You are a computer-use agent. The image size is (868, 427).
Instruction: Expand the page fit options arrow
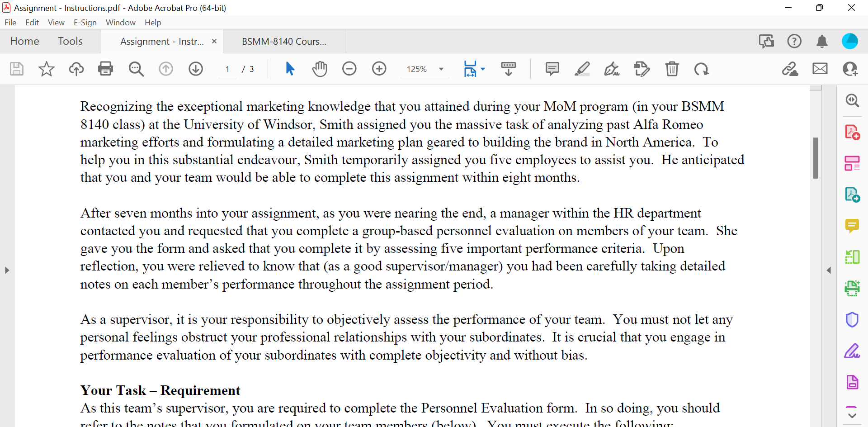[483, 69]
